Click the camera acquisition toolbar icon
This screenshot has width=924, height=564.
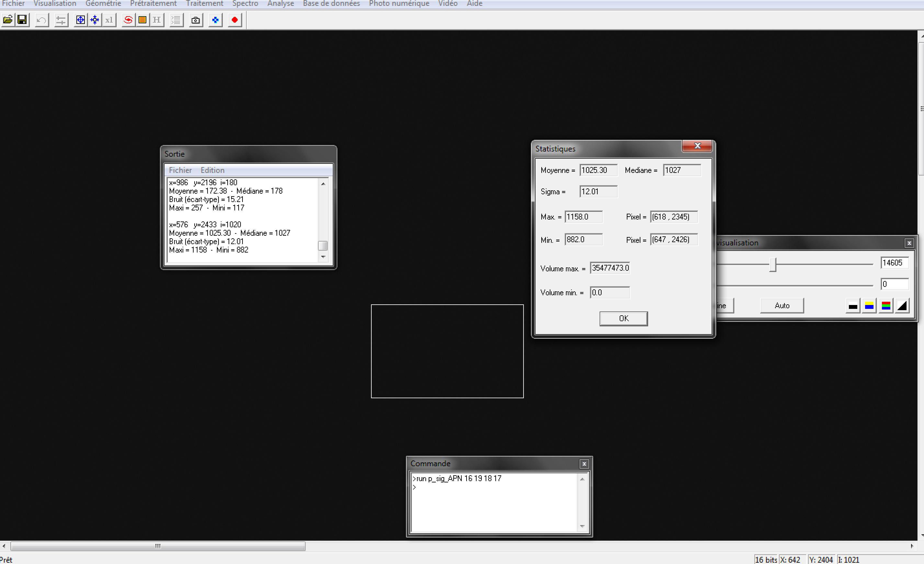(x=195, y=20)
